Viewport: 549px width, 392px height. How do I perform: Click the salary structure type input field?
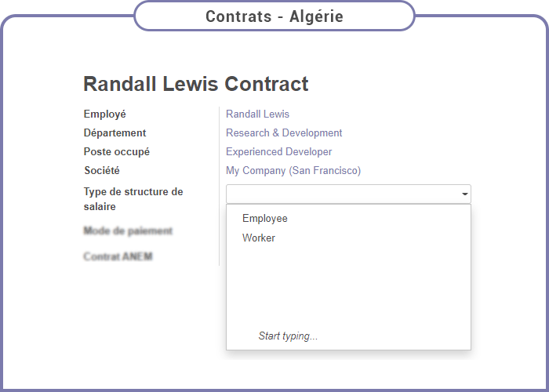click(344, 194)
